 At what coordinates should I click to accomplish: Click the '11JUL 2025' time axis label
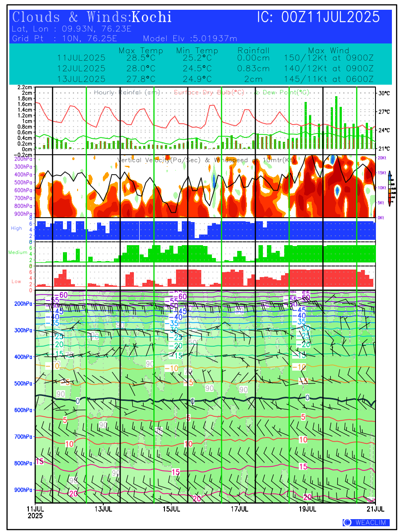coord(35,512)
